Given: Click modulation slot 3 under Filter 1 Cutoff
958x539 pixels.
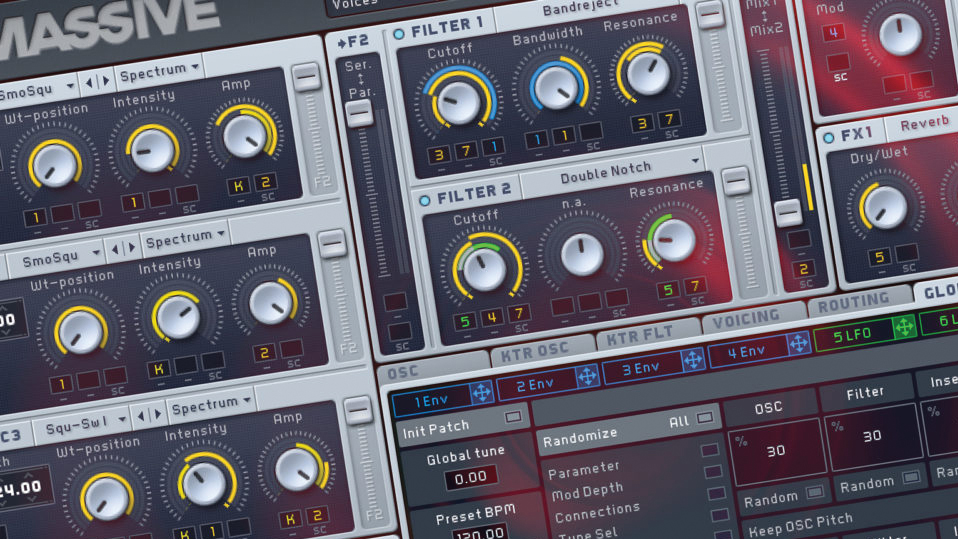Looking at the screenshot, I should tap(439, 154).
